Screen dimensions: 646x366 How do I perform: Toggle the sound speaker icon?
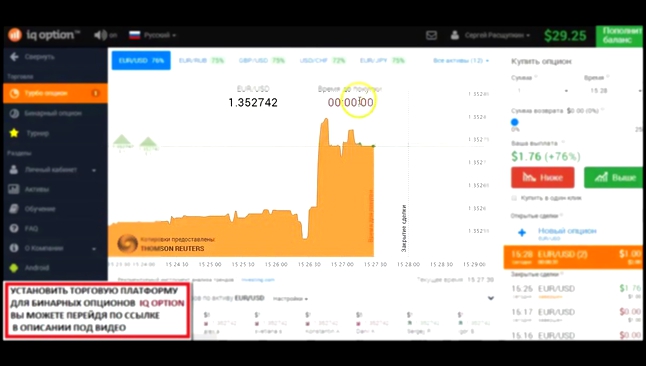[100, 35]
